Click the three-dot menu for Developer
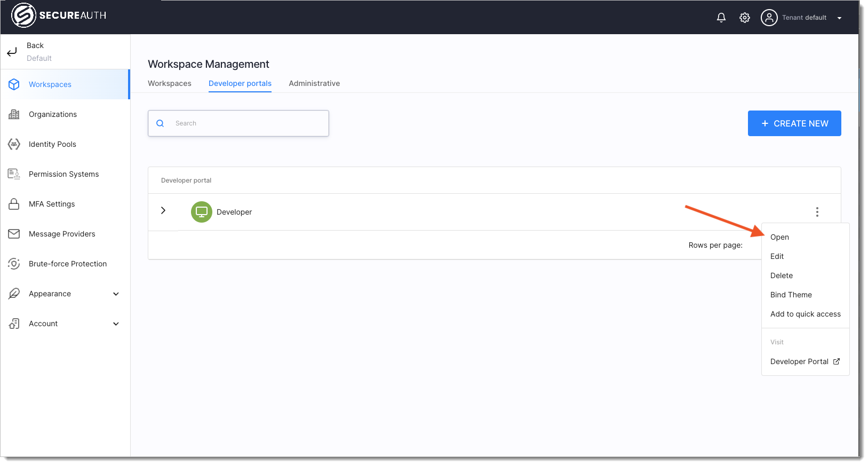This screenshot has width=868, height=465. coord(817,212)
